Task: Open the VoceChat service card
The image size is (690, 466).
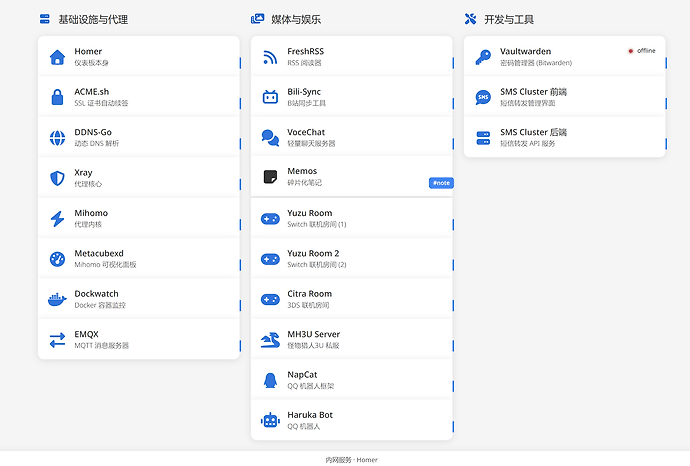Action: 352,138
